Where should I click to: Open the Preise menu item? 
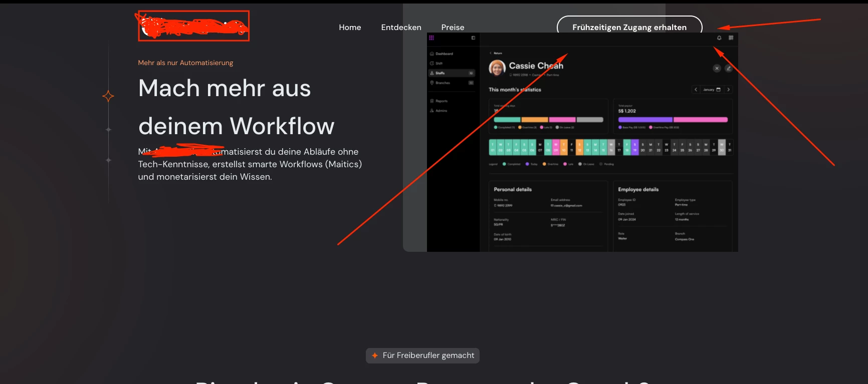(x=453, y=28)
